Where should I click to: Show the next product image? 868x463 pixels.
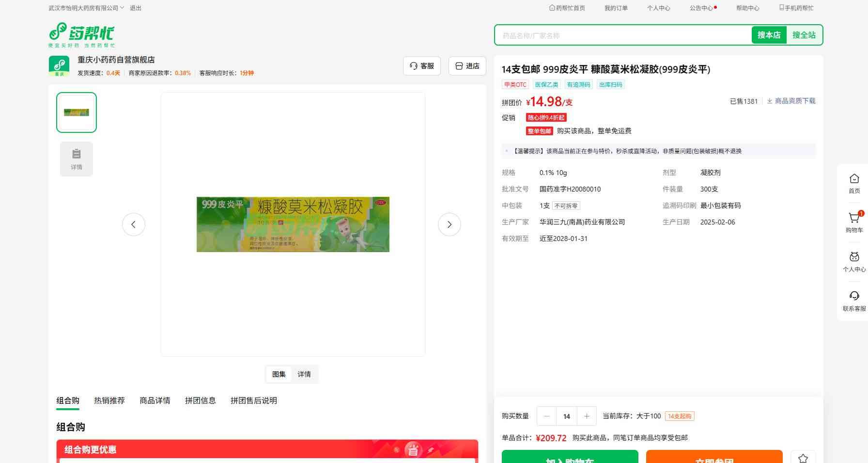click(449, 224)
